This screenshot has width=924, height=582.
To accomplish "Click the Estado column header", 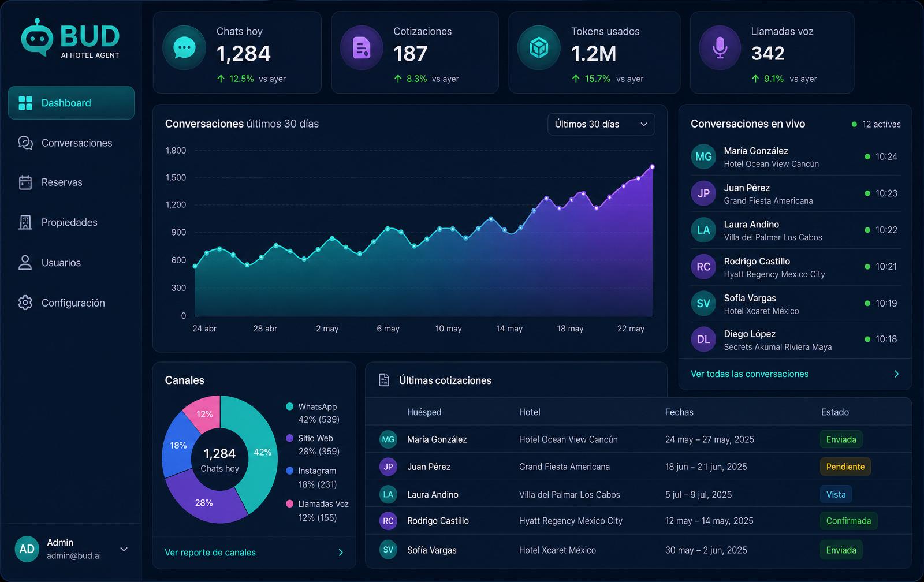I will click(x=835, y=412).
